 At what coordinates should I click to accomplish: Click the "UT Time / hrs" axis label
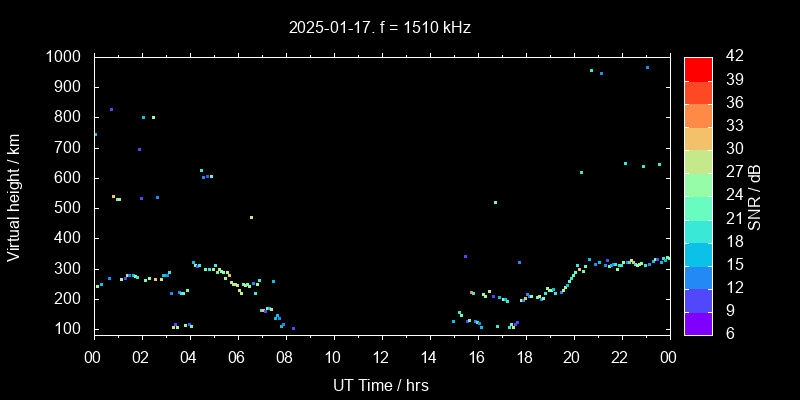381,384
